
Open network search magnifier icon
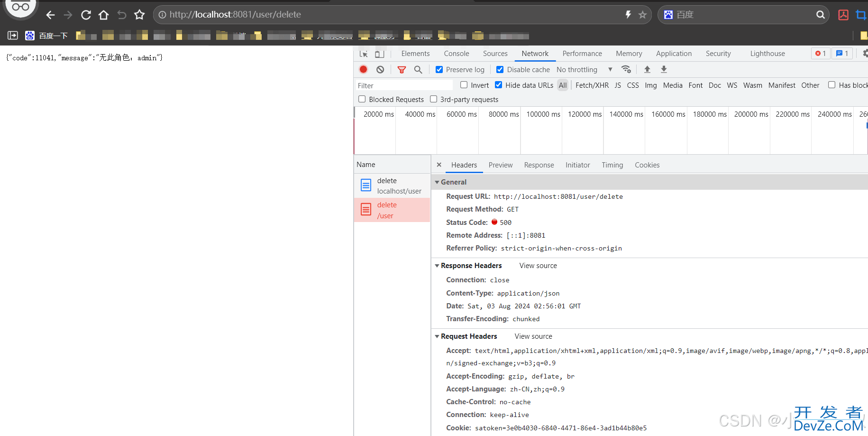(418, 70)
